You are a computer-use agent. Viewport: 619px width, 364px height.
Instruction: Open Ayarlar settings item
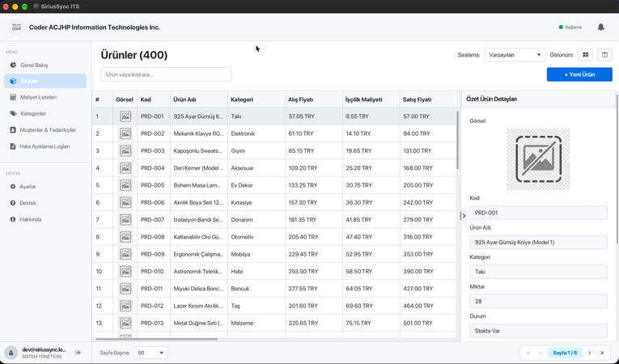pyautogui.click(x=45, y=186)
